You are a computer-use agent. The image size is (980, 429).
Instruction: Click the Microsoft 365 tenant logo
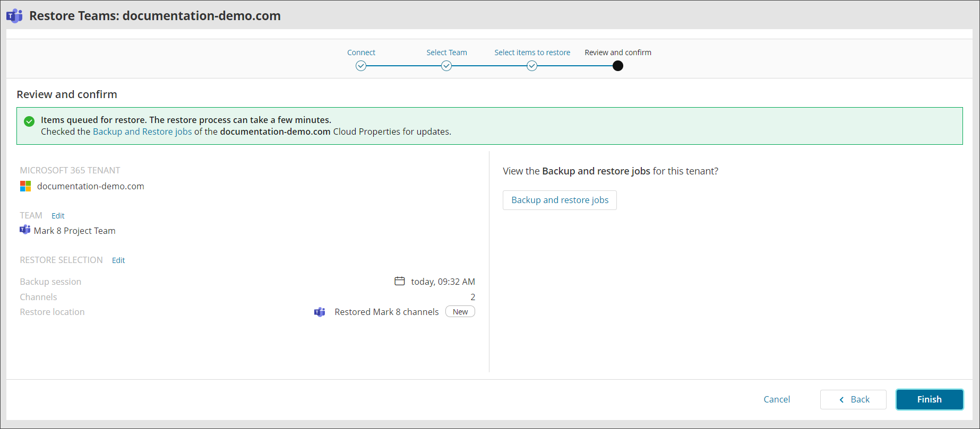25,186
